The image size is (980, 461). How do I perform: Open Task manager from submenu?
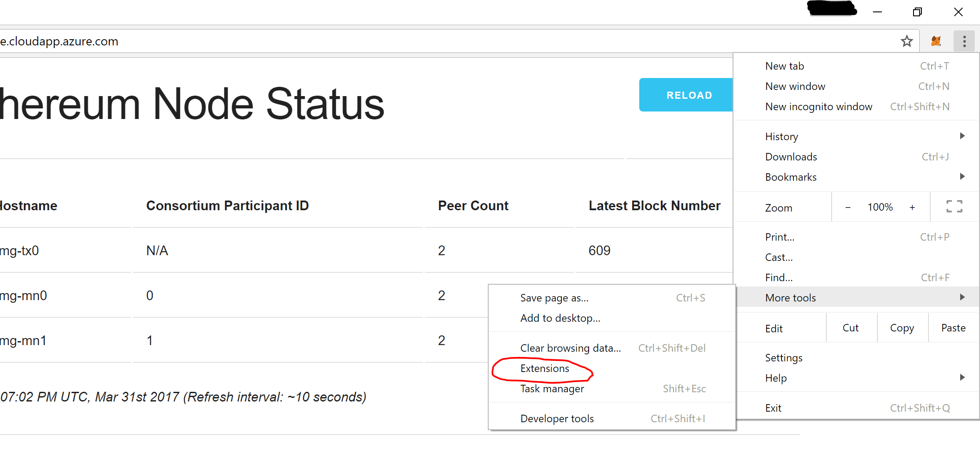552,388
